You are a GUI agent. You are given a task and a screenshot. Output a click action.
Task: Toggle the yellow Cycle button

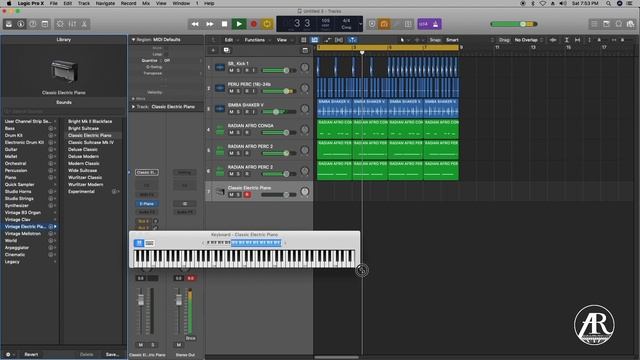[267, 24]
